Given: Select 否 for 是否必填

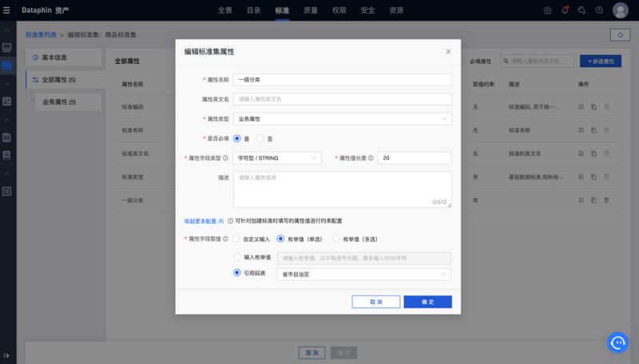Looking at the screenshot, I should click(260, 138).
